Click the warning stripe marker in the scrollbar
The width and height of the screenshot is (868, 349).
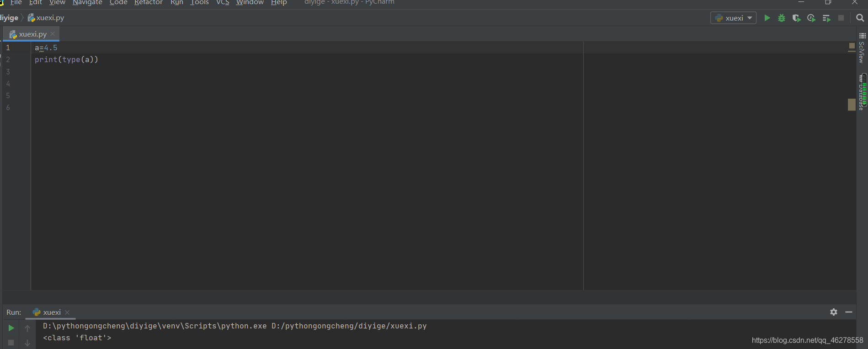[852, 105]
